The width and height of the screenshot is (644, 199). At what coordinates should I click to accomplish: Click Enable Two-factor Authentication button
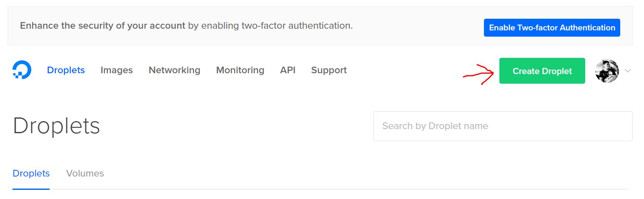click(552, 27)
